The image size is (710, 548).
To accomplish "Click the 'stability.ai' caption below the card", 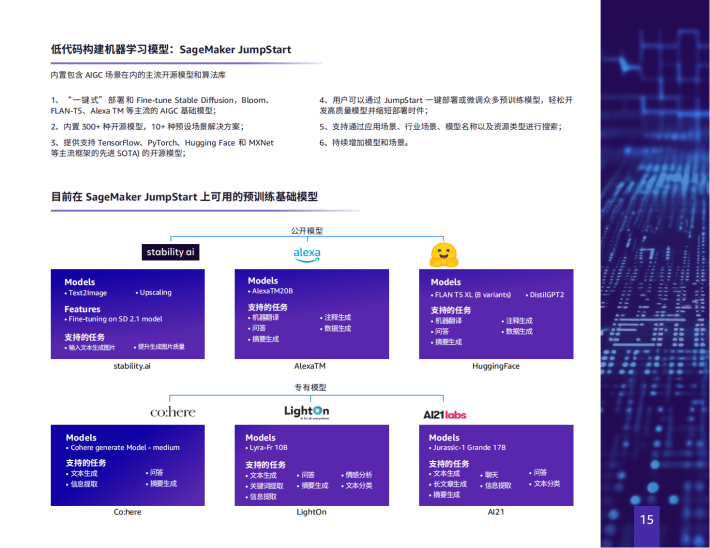I will point(132,366).
